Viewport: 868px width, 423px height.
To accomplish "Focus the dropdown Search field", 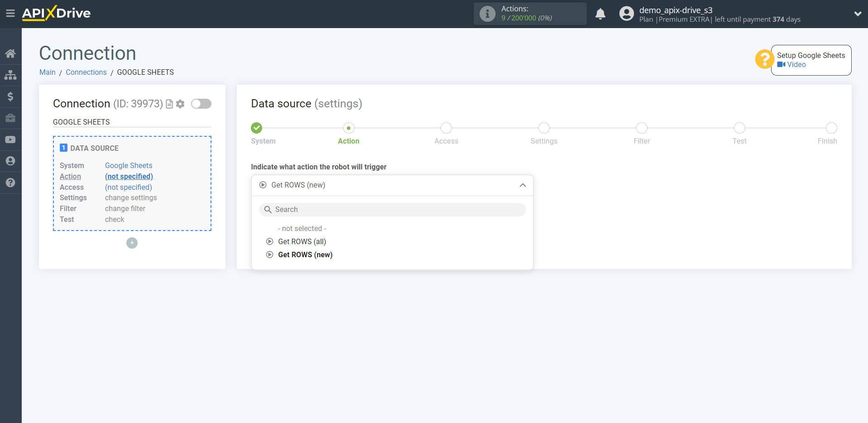I will click(392, 210).
